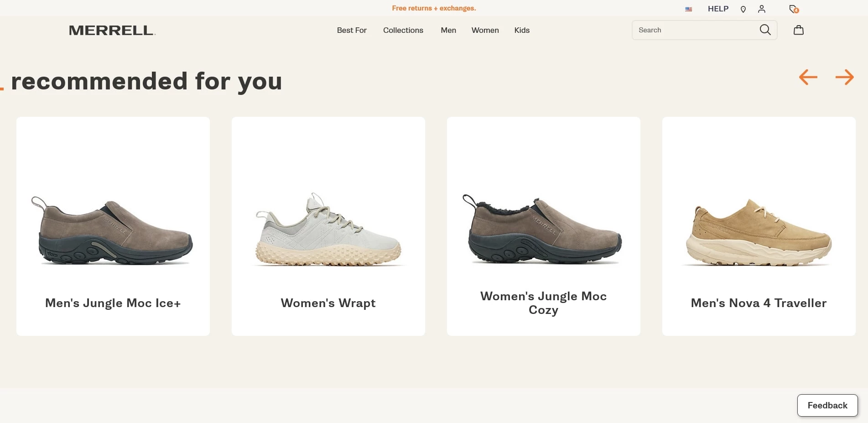This screenshot has width=868, height=423.
Task: Open the Women's Wrapt product
Action: point(328,227)
